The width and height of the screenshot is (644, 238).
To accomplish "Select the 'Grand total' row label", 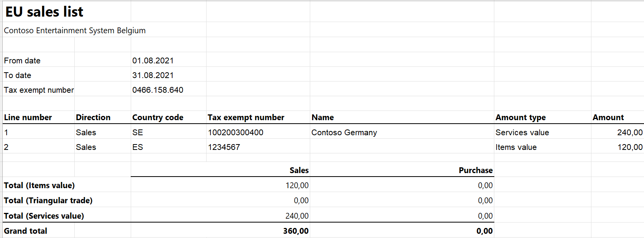I will (x=26, y=231).
